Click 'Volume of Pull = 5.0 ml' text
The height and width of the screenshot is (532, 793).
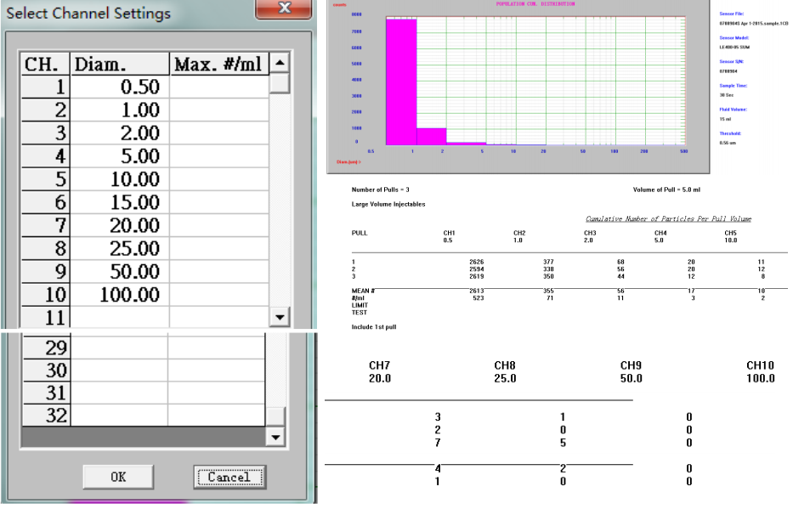[x=666, y=190]
